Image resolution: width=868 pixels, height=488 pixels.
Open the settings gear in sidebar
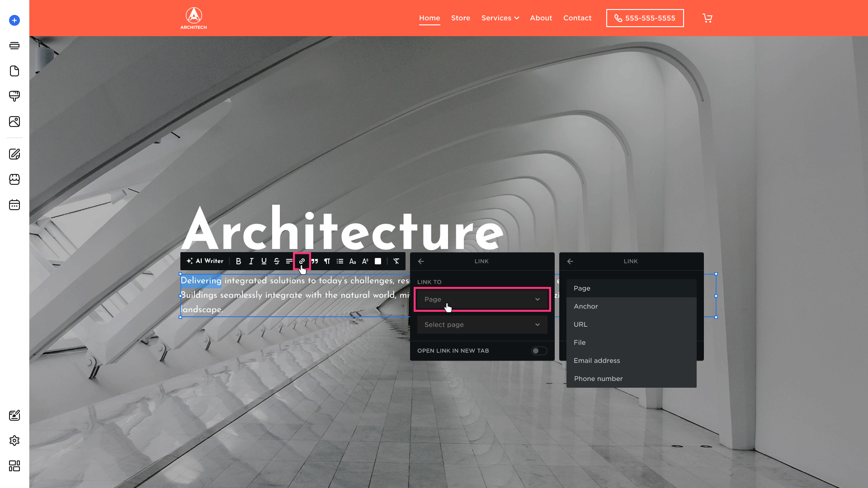coord(14,441)
